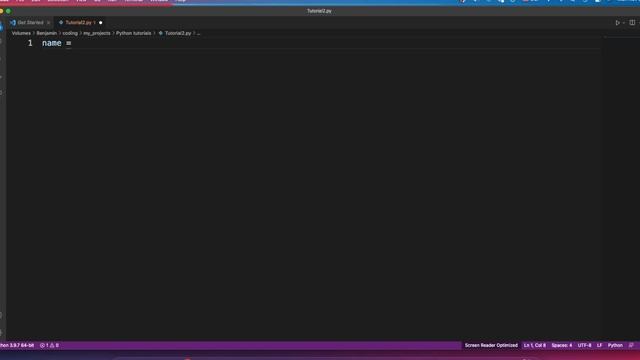Open the Benjamin breadcrumb segment
Screen dimensions: 640x360
click(47, 33)
